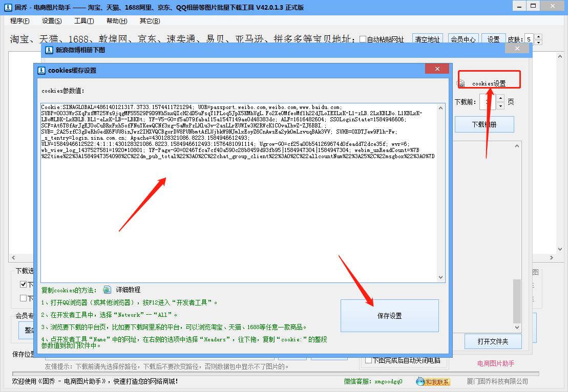Click the 详细教程 globe icon
This screenshot has height=392, width=568.
107,290
